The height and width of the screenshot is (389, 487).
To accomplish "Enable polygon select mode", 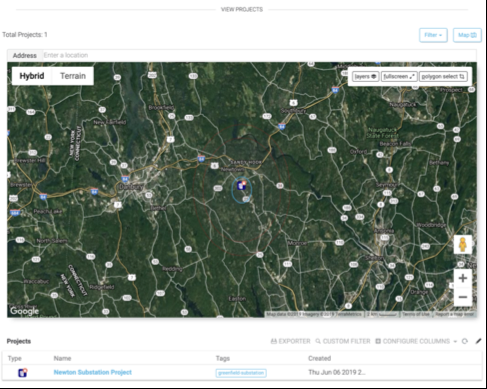I will pyautogui.click(x=443, y=77).
